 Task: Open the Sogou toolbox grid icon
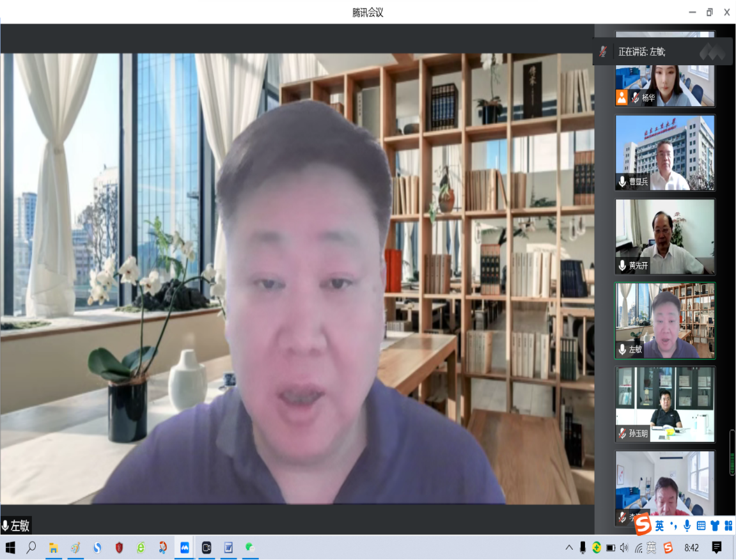(x=728, y=525)
